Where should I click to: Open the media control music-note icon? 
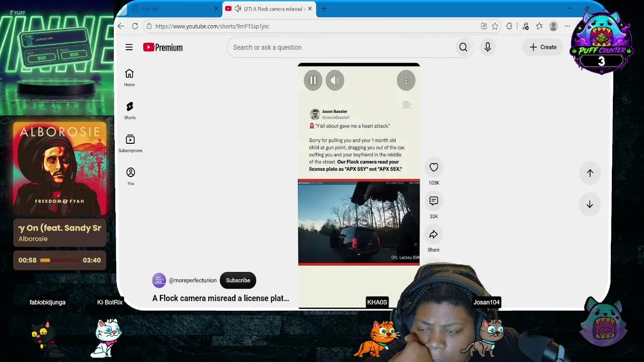click(x=525, y=26)
